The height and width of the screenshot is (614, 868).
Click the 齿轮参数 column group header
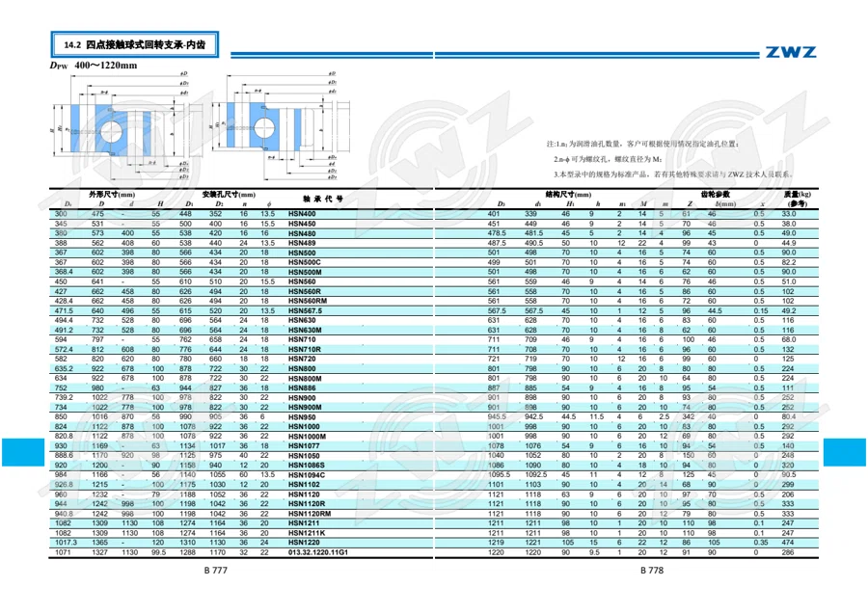pyautogui.click(x=716, y=195)
